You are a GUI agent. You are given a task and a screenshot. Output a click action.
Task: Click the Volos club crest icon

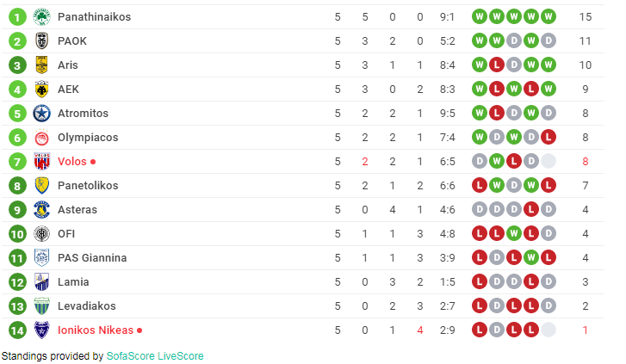point(41,161)
